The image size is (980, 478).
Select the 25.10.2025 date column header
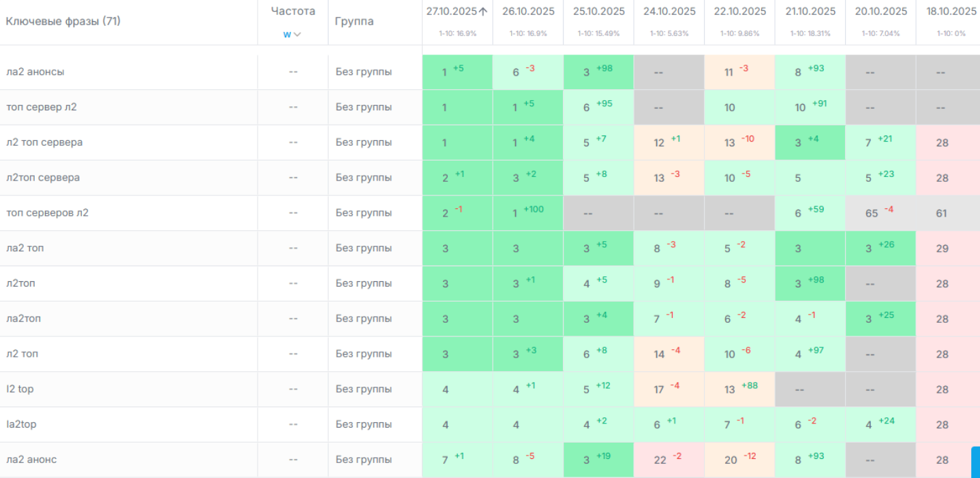[x=599, y=12]
